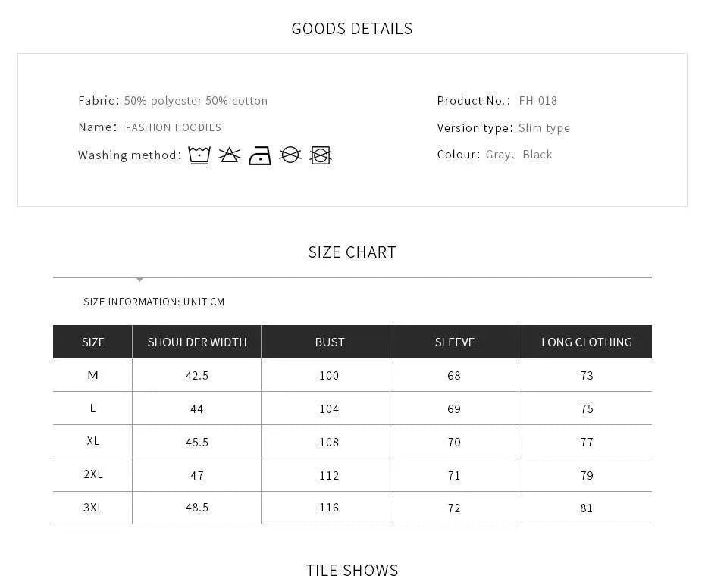The height and width of the screenshot is (588, 705).
Task: Select the SHOULDER WIDTH column header
Action: pyautogui.click(x=197, y=342)
